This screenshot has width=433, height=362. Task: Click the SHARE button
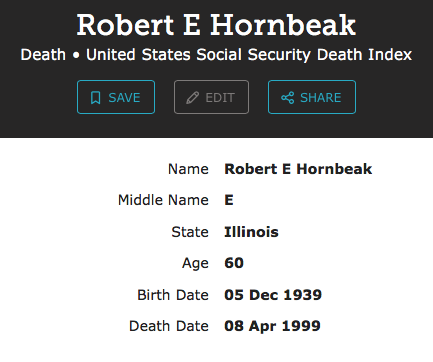click(312, 97)
